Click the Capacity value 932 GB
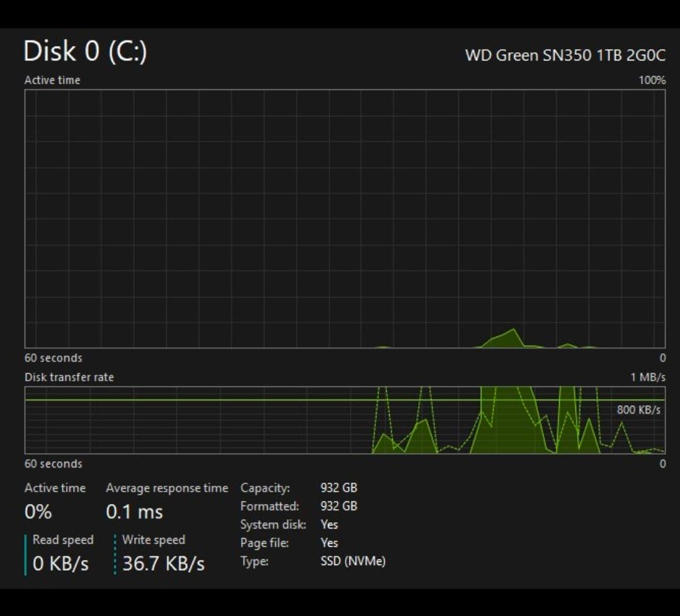The height and width of the screenshot is (616, 680). pos(339,488)
